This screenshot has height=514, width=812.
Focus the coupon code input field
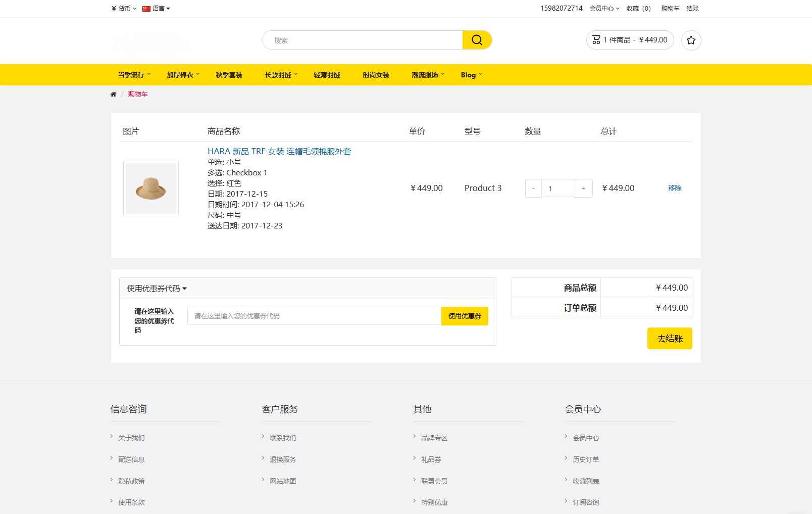(x=314, y=316)
